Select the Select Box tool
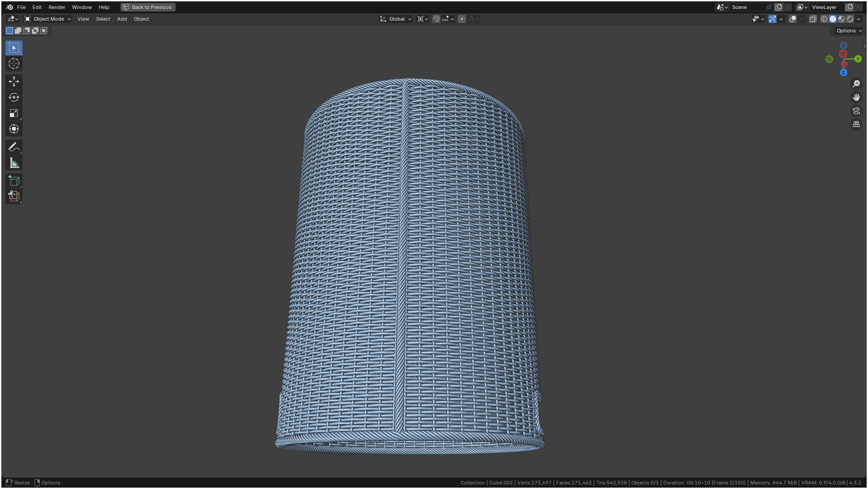The width and height of the screenshot is (868, 489). (x=14, y=48)
